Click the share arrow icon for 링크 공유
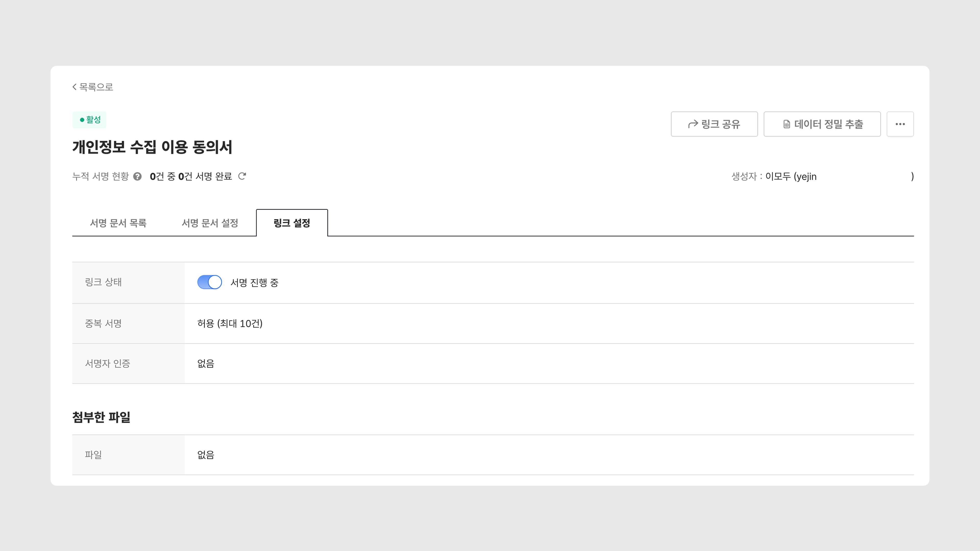 [693, 124]
